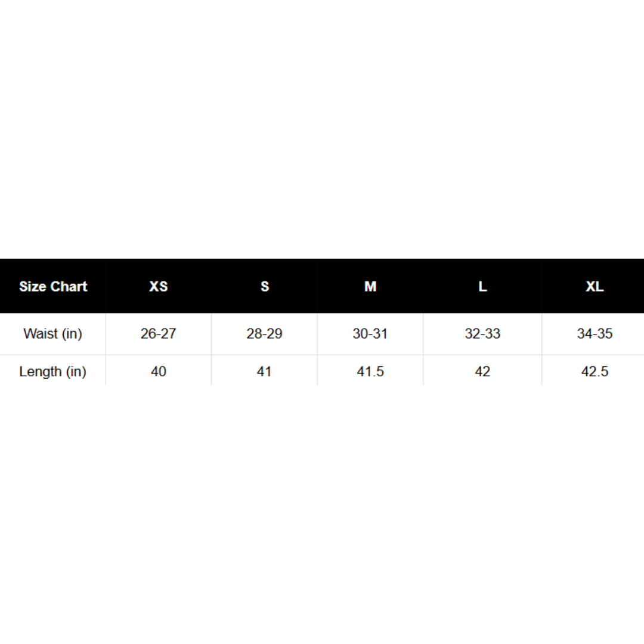Select the Length (in) row label
Image resolution: width=644 pixels, height=644 pixels.
click(x=53, y=371)
